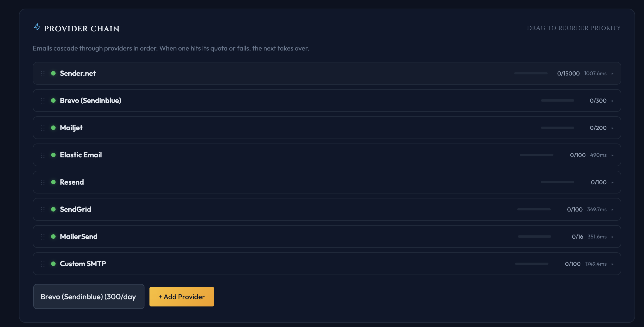Click the drag handle for Custom SMTP
Screen dimensions: 644x327
click(43, 264)
